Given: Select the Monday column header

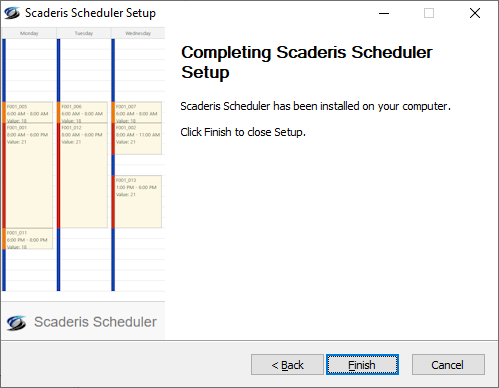Looking at the screenshot, I should (29, 33).
